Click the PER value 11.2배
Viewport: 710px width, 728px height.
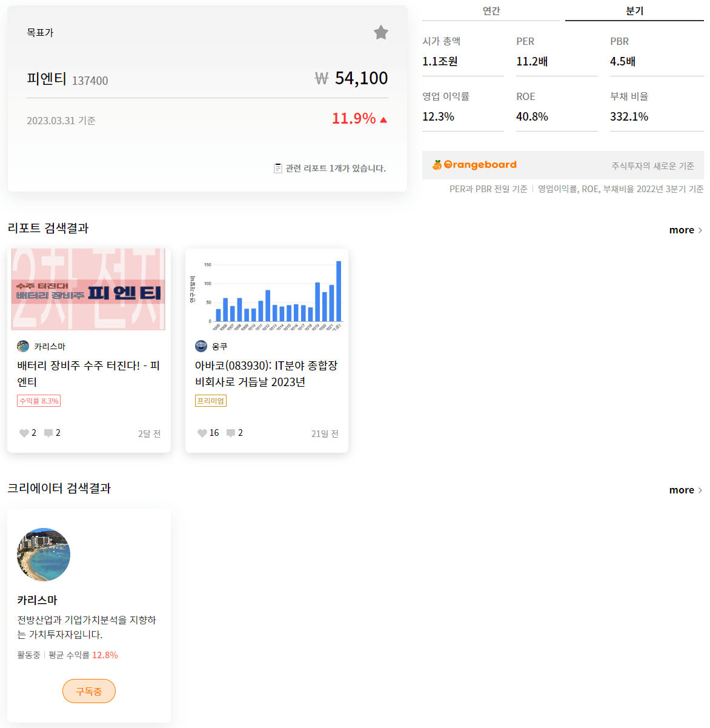tap(532, 61)
